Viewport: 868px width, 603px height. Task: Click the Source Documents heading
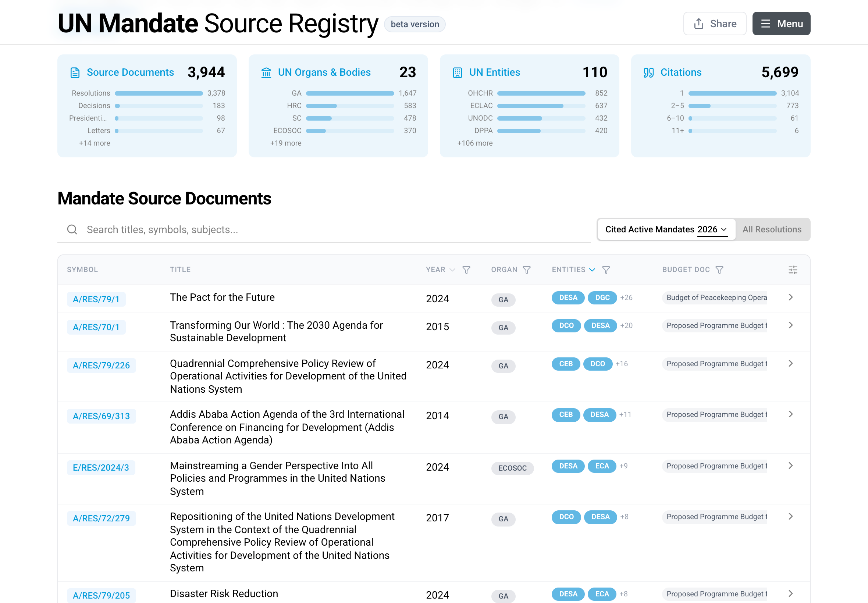point(130,72)
